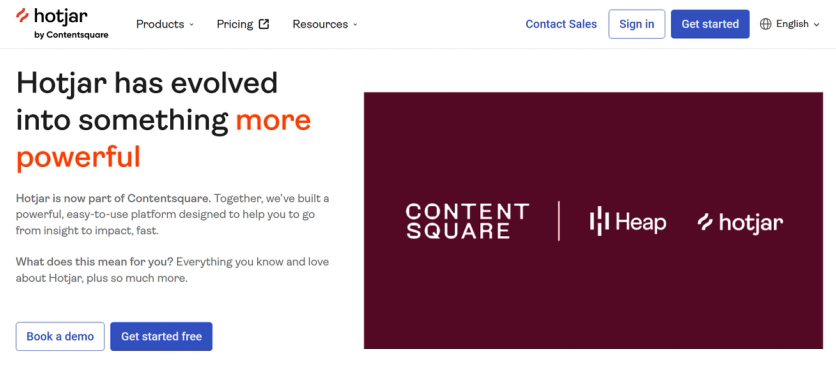Click 'Hotjar is now part of Contentsquare.' text

[114, 199]
